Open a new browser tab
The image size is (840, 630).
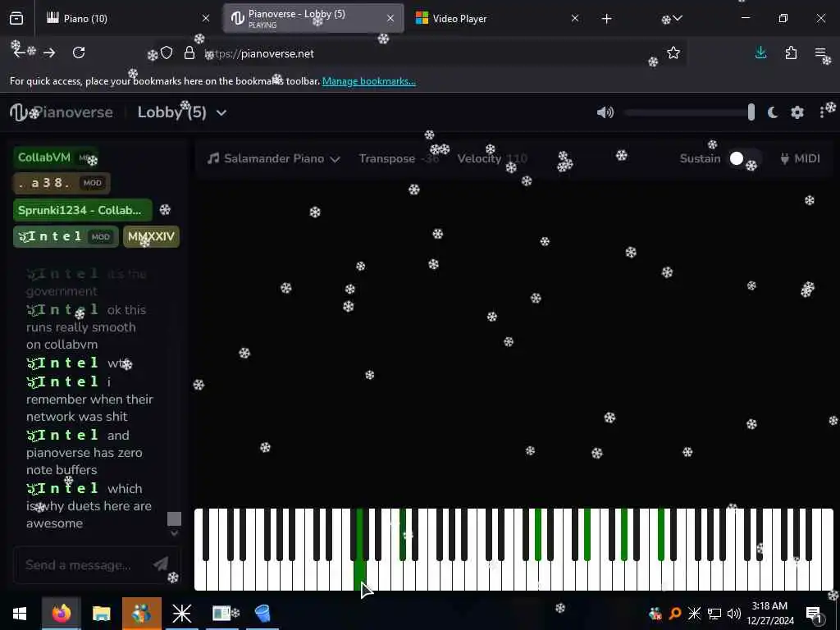click(x=606, y=19)
